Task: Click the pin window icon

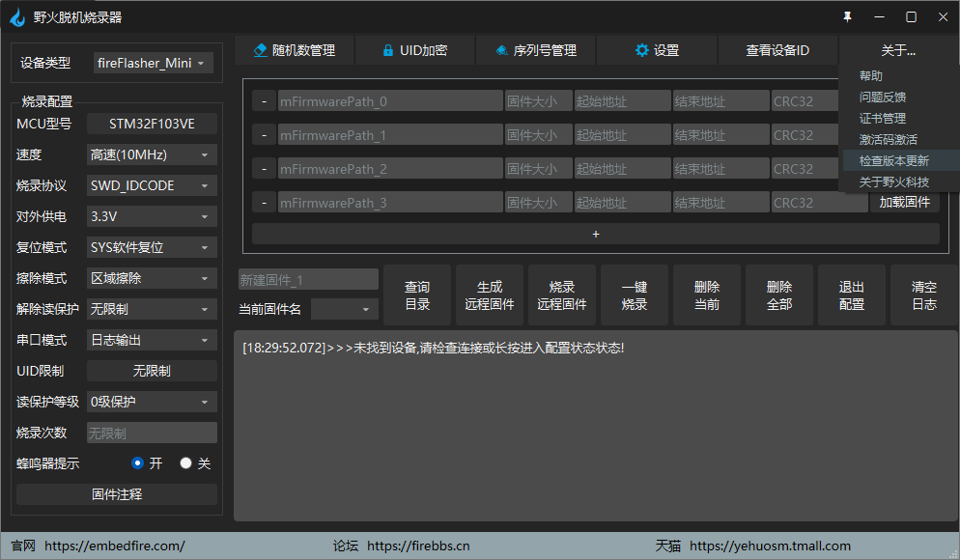Action: [847, 17]
